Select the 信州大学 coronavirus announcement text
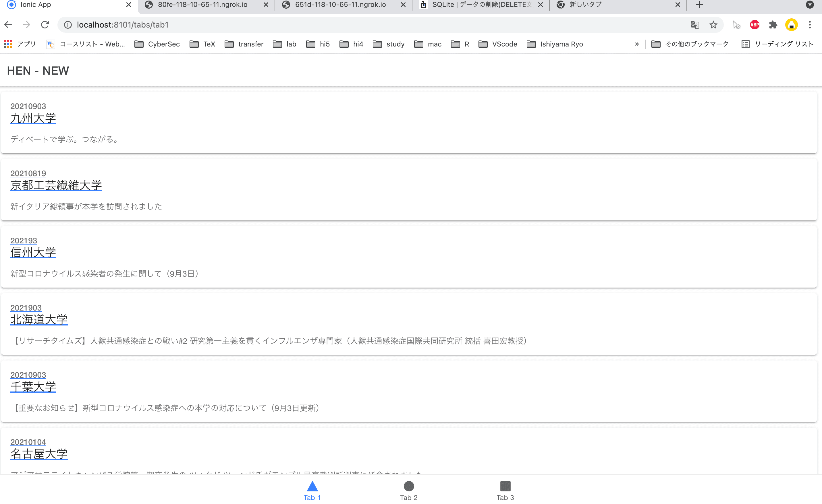 [x=105, y=274]
